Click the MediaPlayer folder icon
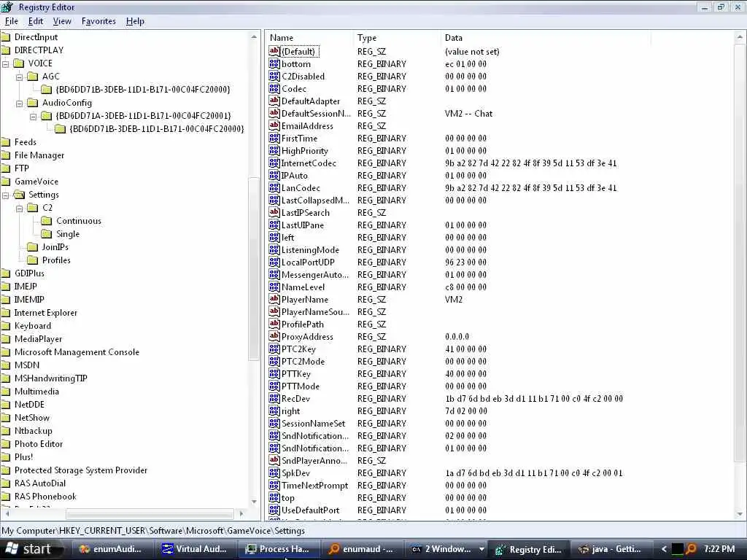This screenshot has width=747, height=560. point(6,339)
